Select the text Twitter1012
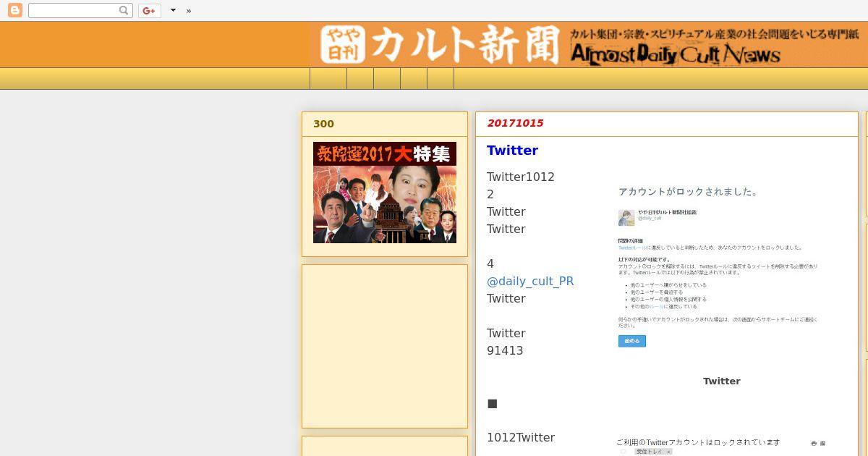868x456 pixels. (521, 177)
